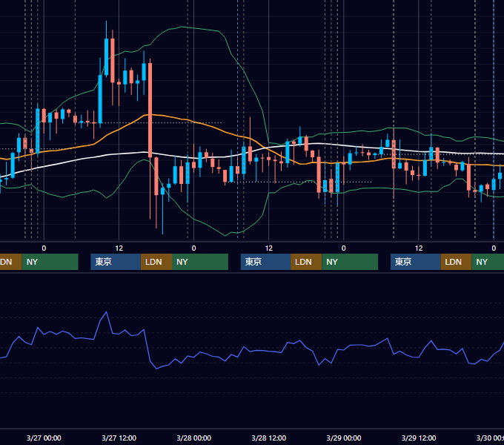
Task: Click hour label 12 above the 3/27 東京 block
Action: pos(119,248)
